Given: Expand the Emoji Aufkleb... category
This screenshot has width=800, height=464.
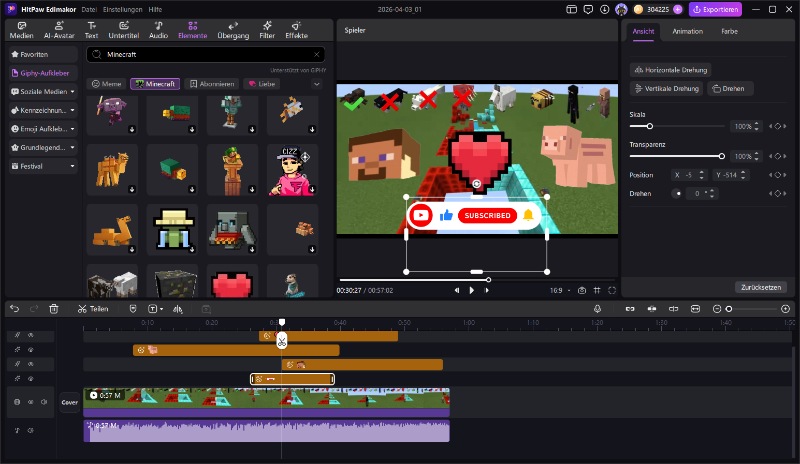Looking at the screenshot, I should pyautogui.click(x=72, y=129).
